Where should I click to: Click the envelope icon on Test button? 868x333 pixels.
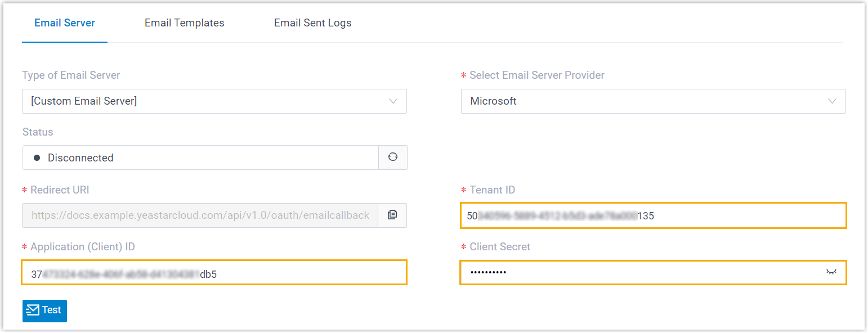[x=33, y=310]
